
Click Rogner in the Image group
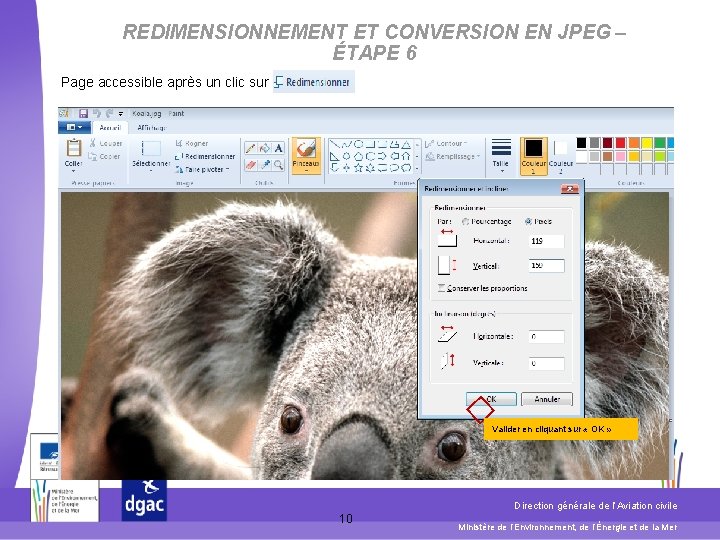click(x=192, y=144)
